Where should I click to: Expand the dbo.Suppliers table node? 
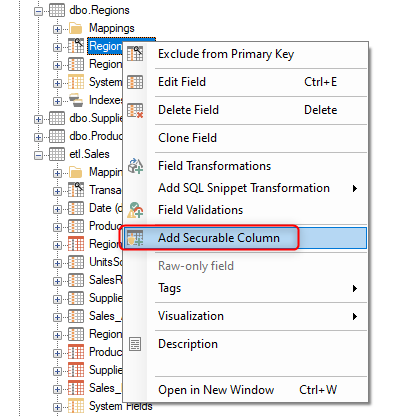tap(39, 119)
